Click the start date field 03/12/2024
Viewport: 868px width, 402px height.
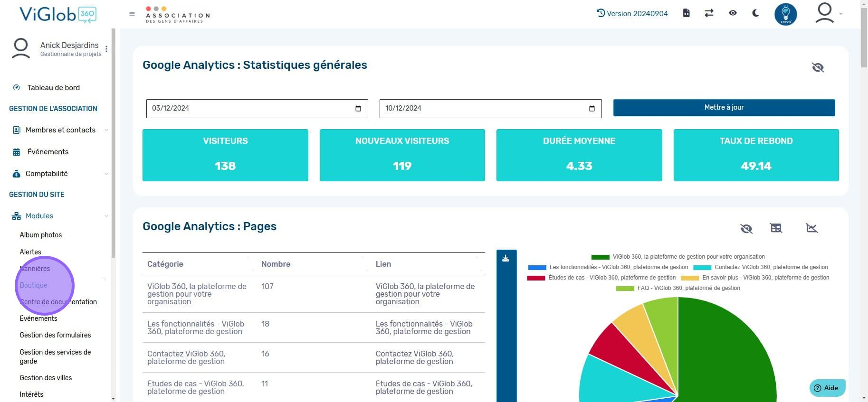coord(257,108)
